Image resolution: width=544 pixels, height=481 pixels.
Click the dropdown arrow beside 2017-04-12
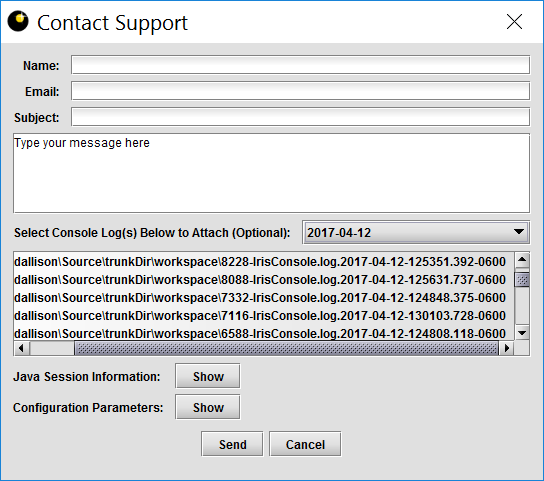pyautogui.click(x=519, y=232)
